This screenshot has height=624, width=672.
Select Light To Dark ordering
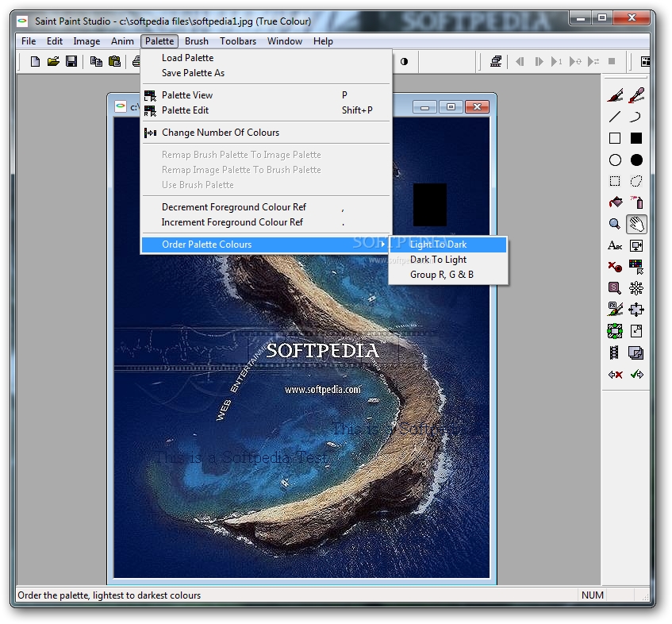(448, 245)
